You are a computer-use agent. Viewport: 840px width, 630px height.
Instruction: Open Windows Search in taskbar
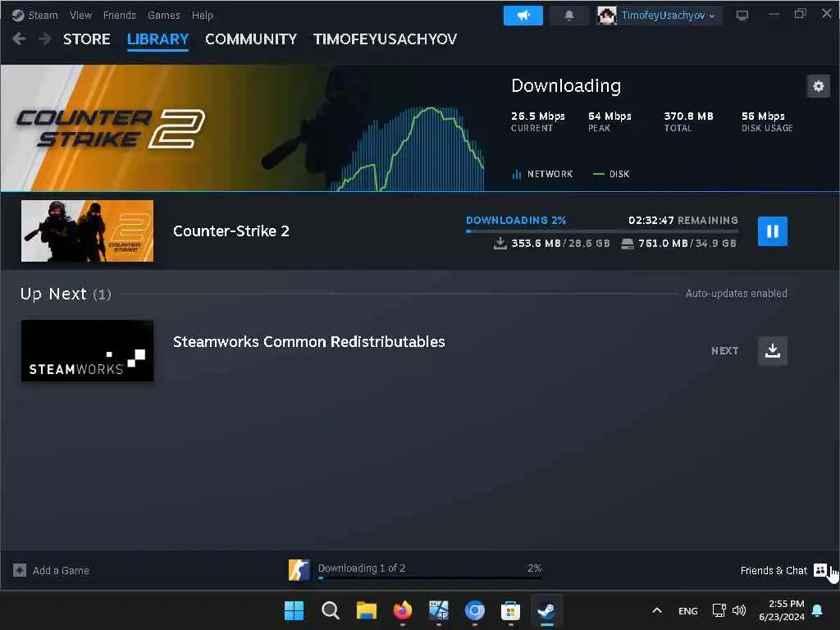coord(330,610)
